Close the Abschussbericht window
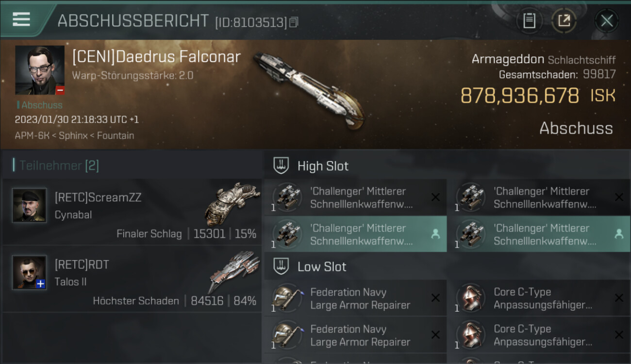This screenshot has height=364, width=631. point(606,20)
